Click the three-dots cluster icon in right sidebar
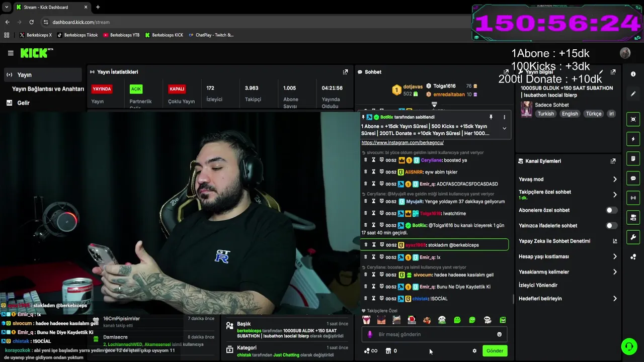 click(x=633, y=257)
